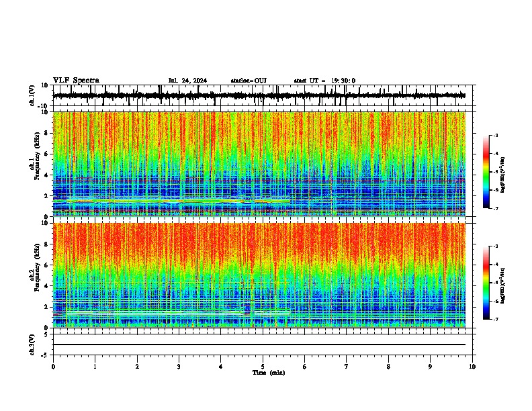
Task: Click the ch.1 waveform "-10" voltage tick
Action: [x=44, y=106]
